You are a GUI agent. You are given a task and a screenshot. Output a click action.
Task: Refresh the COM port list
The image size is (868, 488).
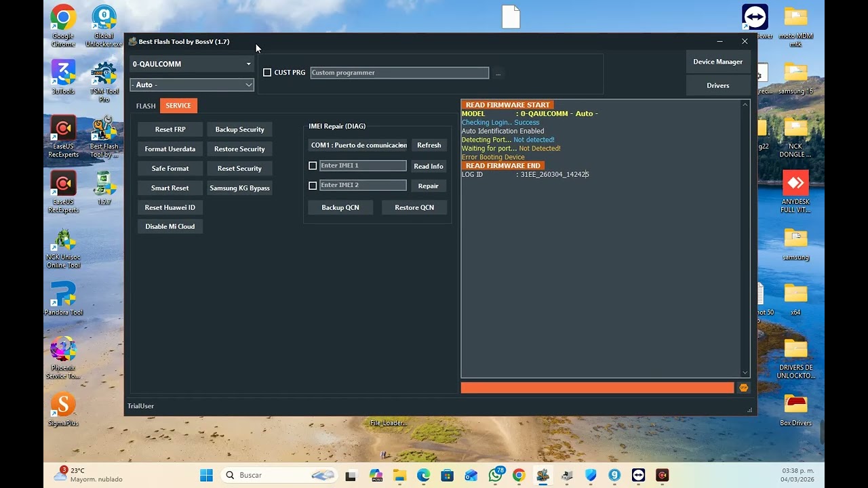(x=429, y=145)
